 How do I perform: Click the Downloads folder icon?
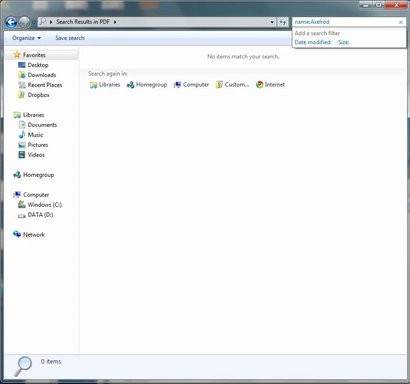22,75
